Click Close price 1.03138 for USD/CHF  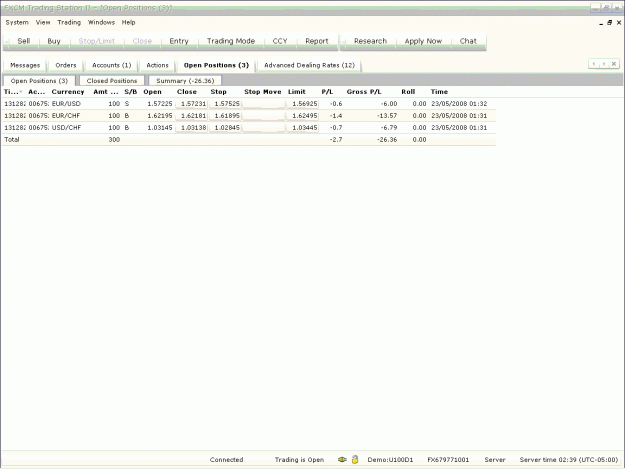pos(192,128)
